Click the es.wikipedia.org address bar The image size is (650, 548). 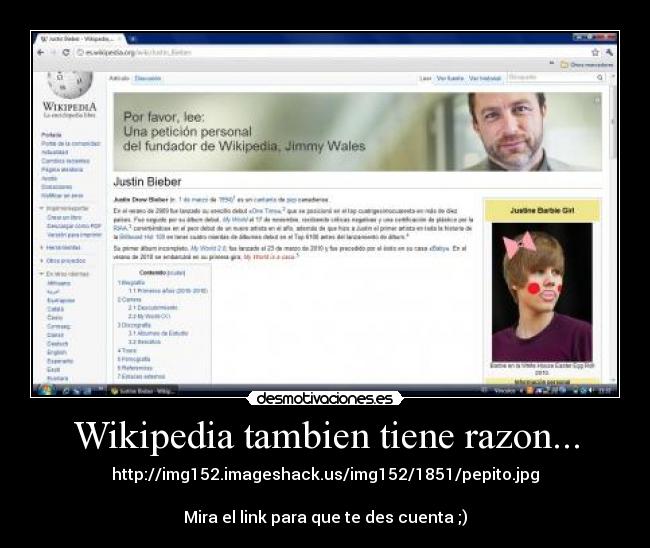click(x=332, y=53)
